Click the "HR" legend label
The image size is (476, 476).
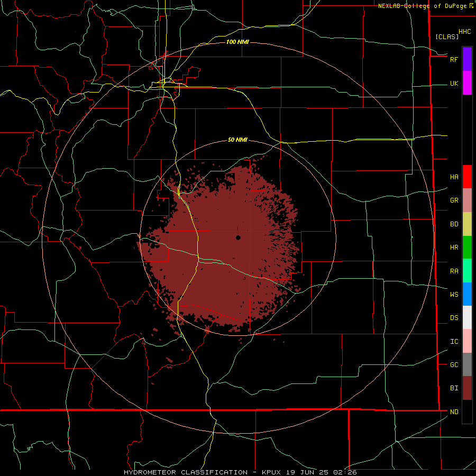[454, 248]
